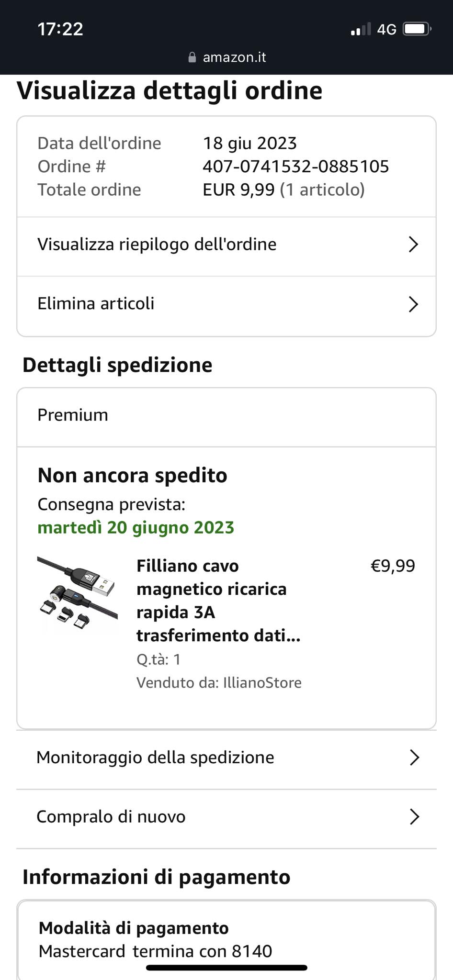
Task: Open the Elimina articoli chevron
Action: 413,304
